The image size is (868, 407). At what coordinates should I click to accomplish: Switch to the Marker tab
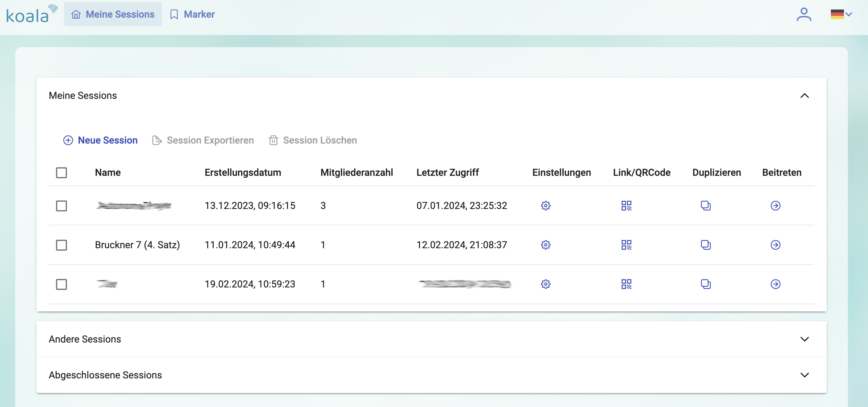click(192, 14)
